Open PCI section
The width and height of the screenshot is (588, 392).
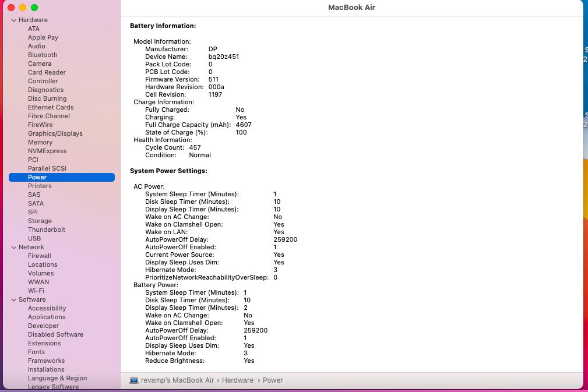(x=33, y=160)
